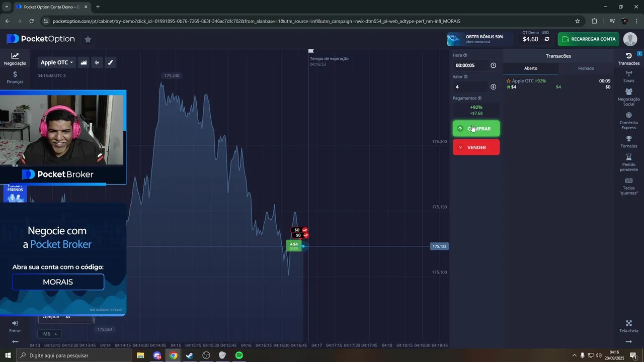Click the $4.60 demo balance
Viewport: 644px width, 362px height.
[530, 39]
